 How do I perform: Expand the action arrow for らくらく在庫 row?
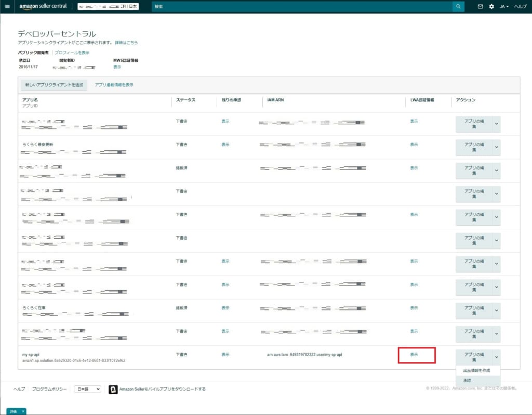[x=496, y=310]
